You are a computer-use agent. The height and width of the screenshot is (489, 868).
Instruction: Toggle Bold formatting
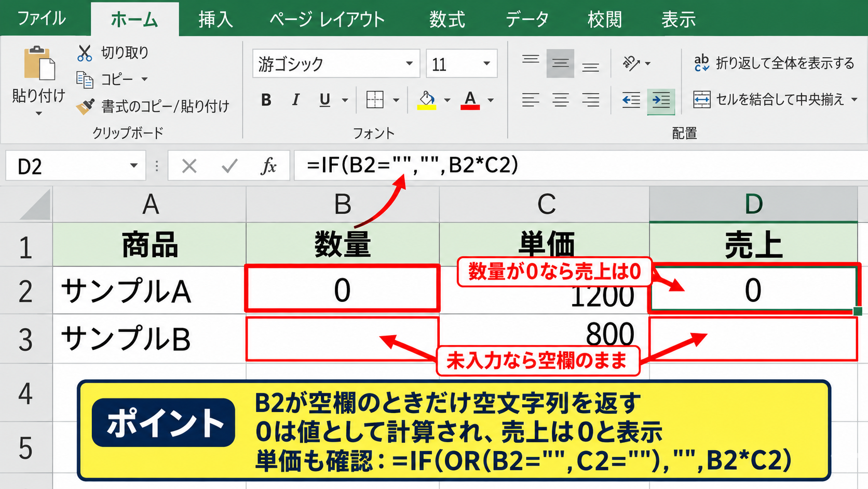tap(266, 99)
